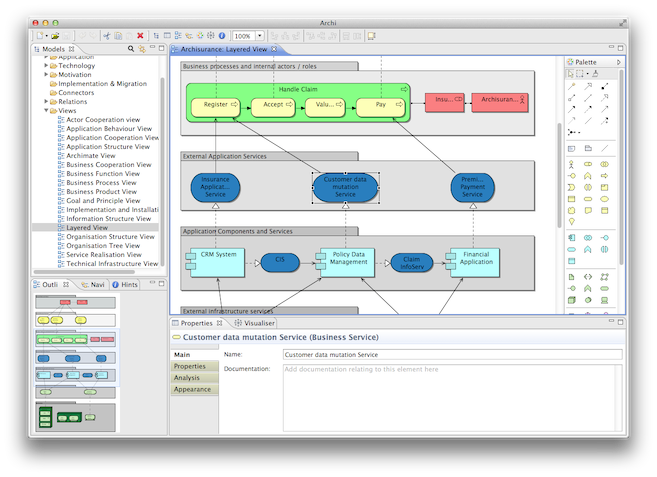The width and height of the screenshot is (657, 477).
Task: Click the Documentation text area
Action: 453,397
